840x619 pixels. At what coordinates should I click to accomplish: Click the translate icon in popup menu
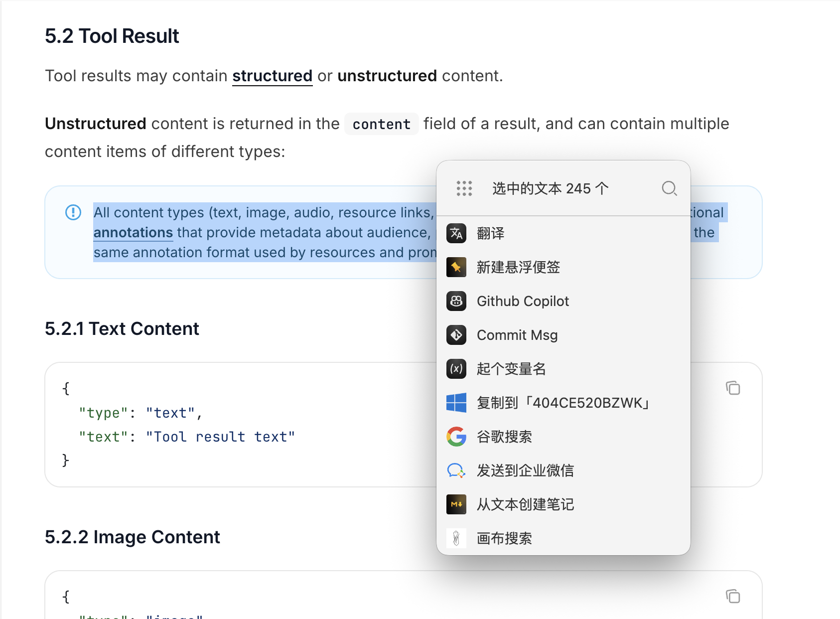point(456,233)
